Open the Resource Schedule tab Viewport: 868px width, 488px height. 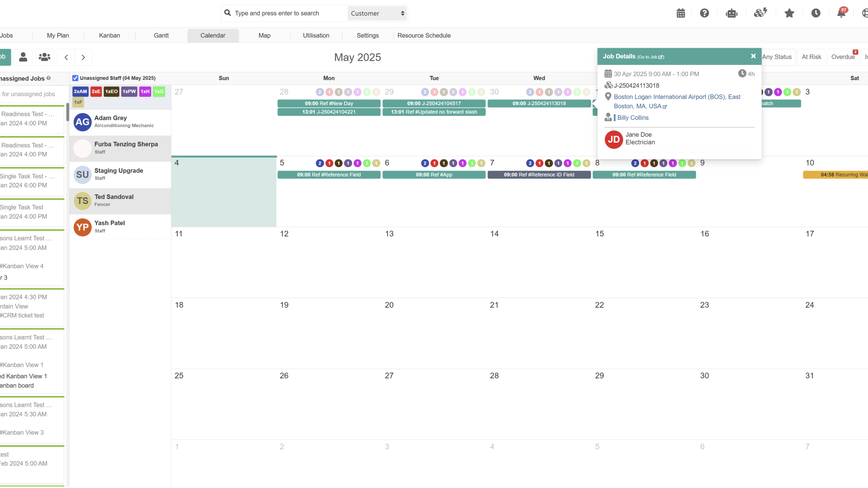(x=424, y=35)
